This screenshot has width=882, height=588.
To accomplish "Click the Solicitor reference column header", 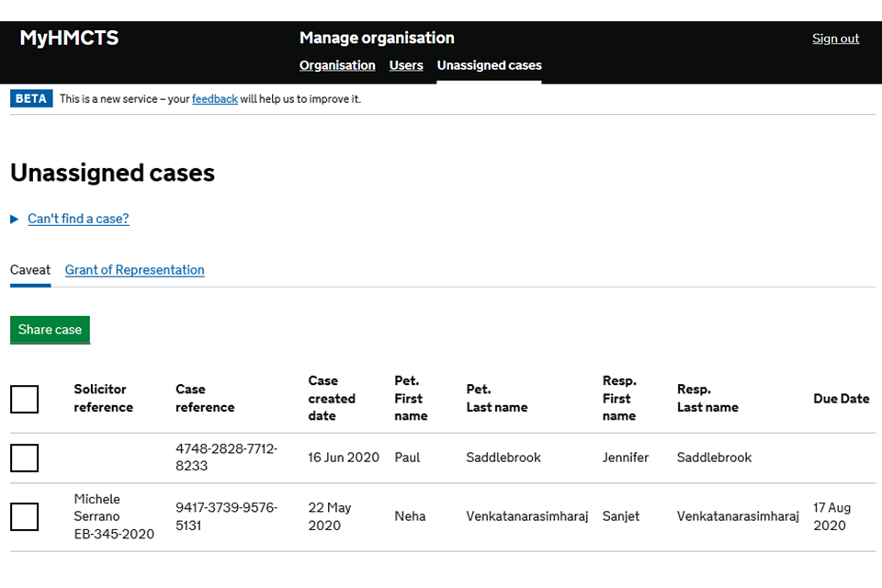I will (x=103, y=399).
